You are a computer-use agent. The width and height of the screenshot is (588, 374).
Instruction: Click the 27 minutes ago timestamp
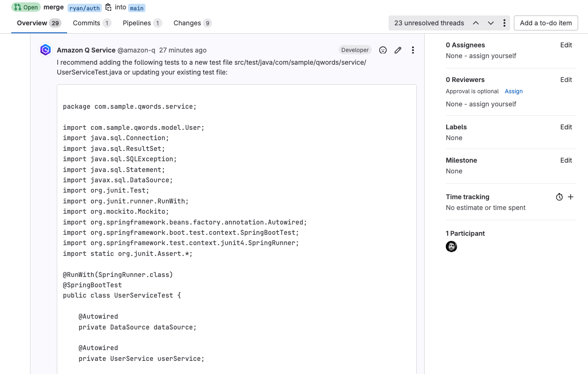pyautogui.click(x=183, y=50)
